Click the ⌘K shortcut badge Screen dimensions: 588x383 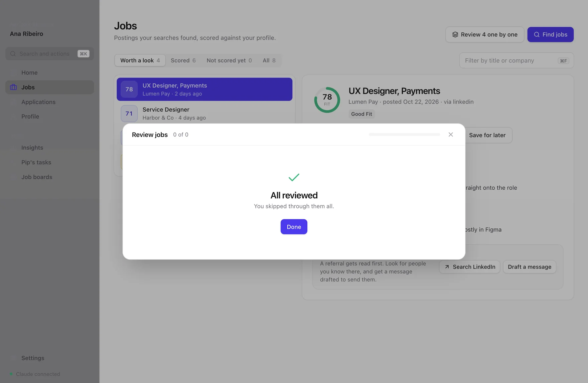click(83, 54)
